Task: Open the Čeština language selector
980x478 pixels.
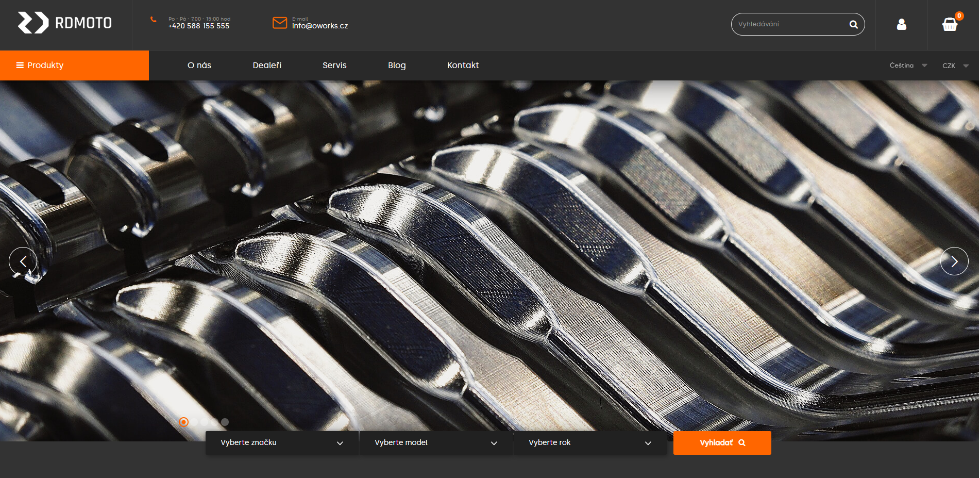Action: [x=908, y=65]
